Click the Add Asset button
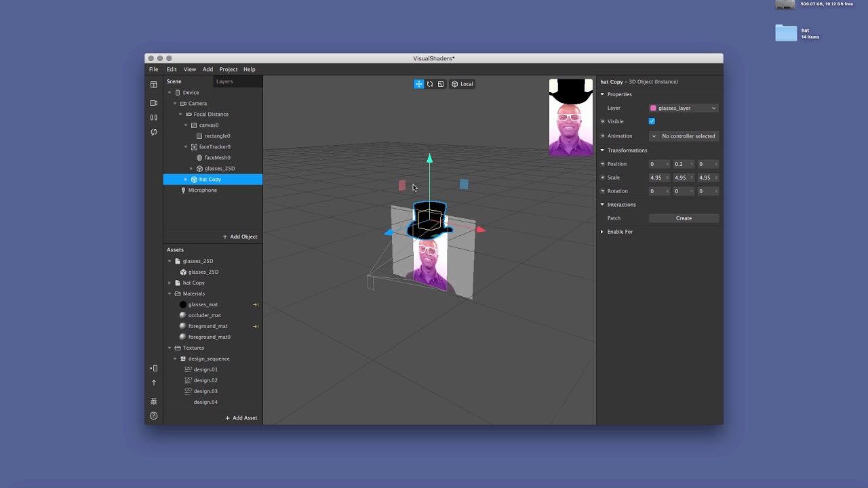 [241, 418]
